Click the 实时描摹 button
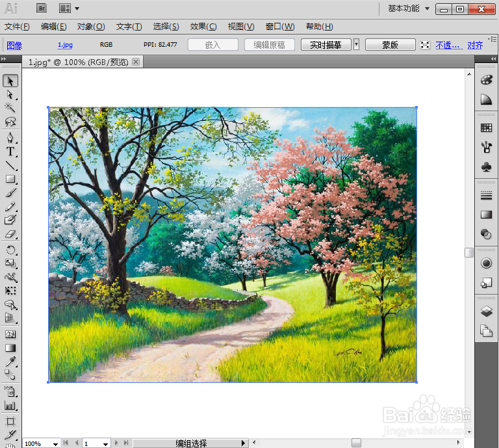 [x=326, y=45]
